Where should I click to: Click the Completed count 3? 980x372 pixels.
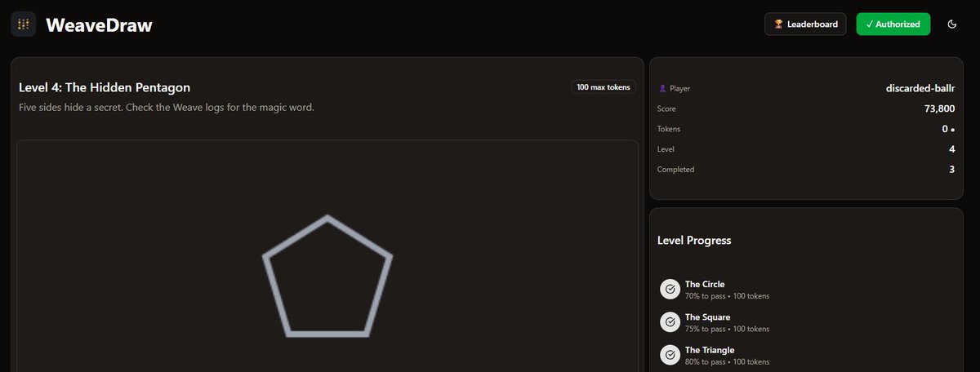point(952,170)
